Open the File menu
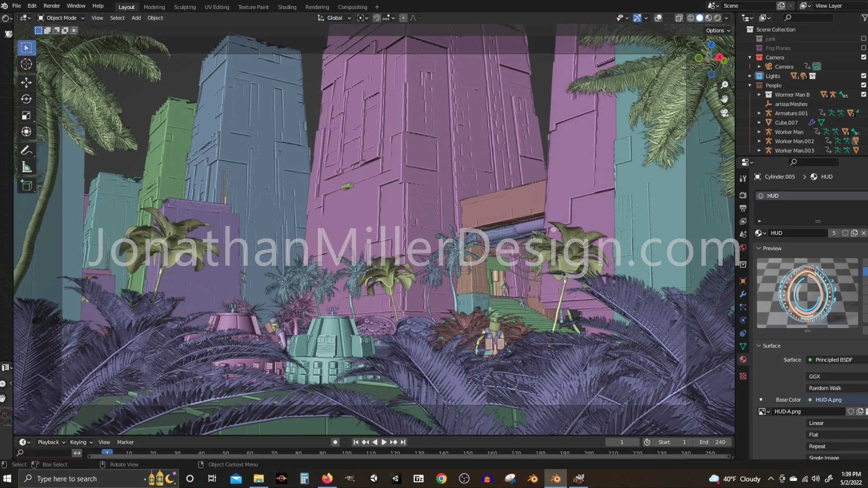This screenshot has width=868, height=488. tap(16, 6)
